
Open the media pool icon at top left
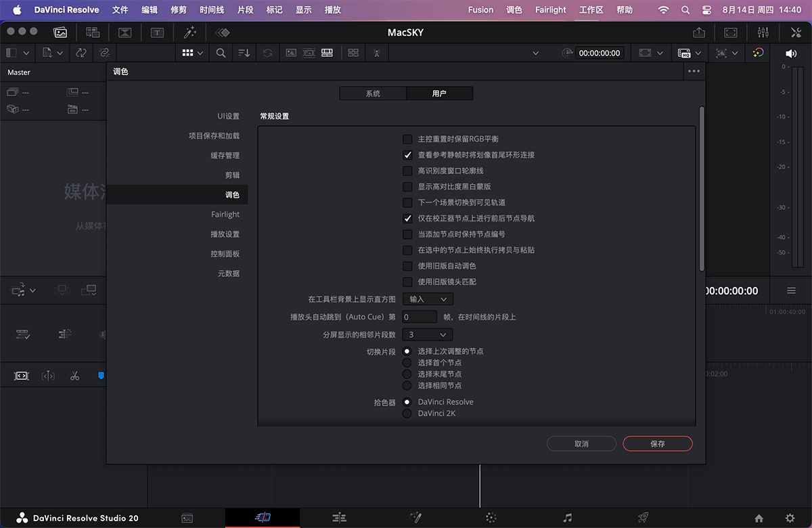[60, 32]
